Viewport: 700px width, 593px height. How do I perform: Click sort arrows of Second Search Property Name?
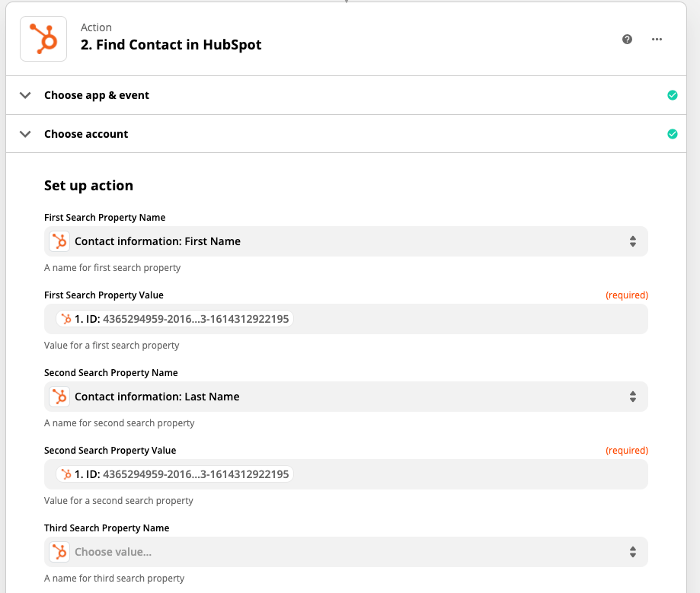click(x=632, y=397)
